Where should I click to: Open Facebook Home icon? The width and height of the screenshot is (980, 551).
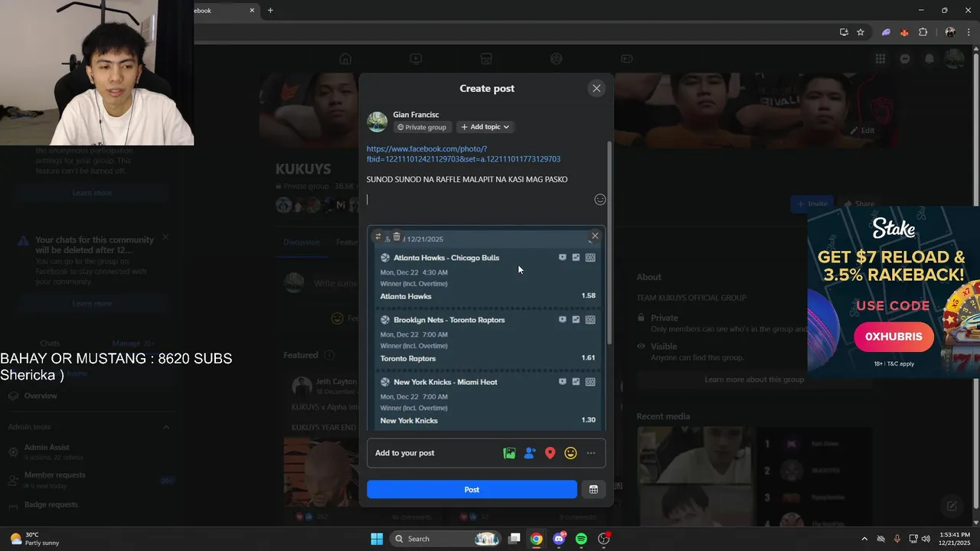(x=345, y=59)
